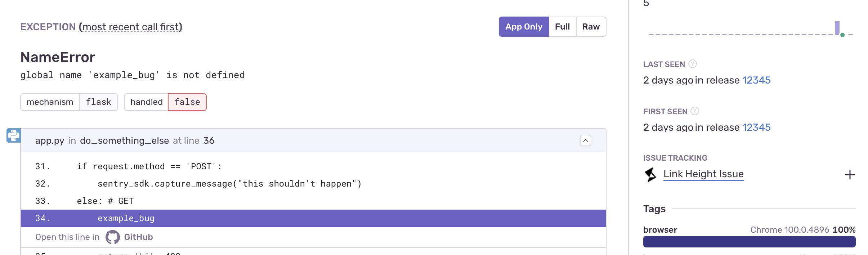The width and height of the screenshot is (868, 255).
Task: Collapse the app.py stack frame
Action: tap(585, 140)
